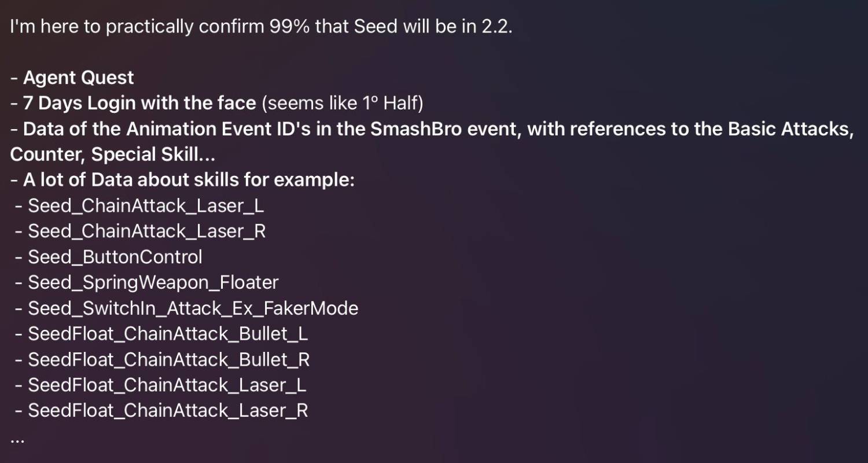Image resolution: width=868 pixels, height=463 pixels.
Task: Click the SeedFloat_ChainAttack_Bullet_L entry
Action: click(168, 333)
